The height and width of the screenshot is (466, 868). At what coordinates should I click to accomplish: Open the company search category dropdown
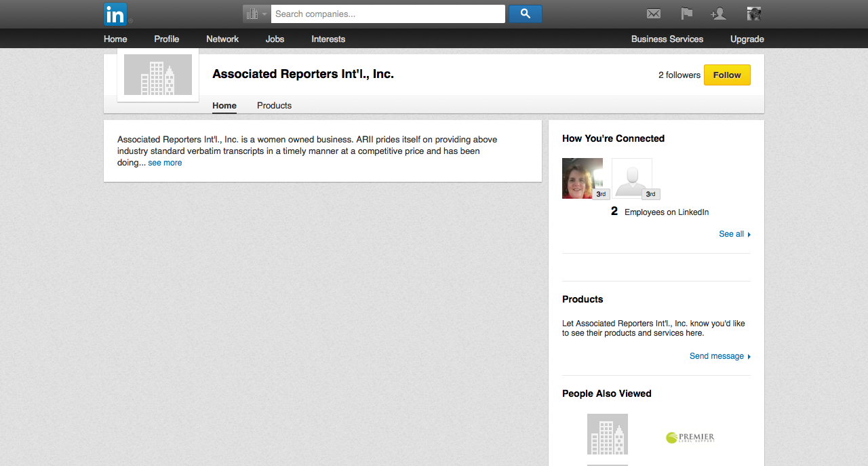pos(257,14)
